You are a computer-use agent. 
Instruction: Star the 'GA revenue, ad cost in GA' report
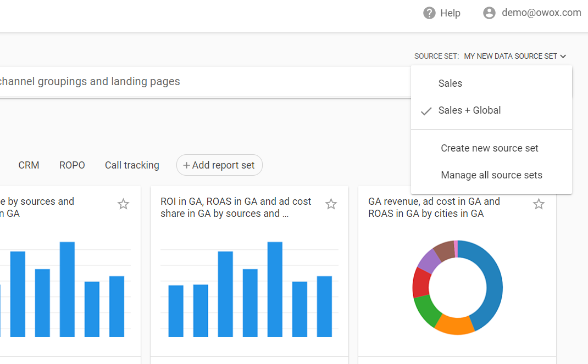coord(539,204)
